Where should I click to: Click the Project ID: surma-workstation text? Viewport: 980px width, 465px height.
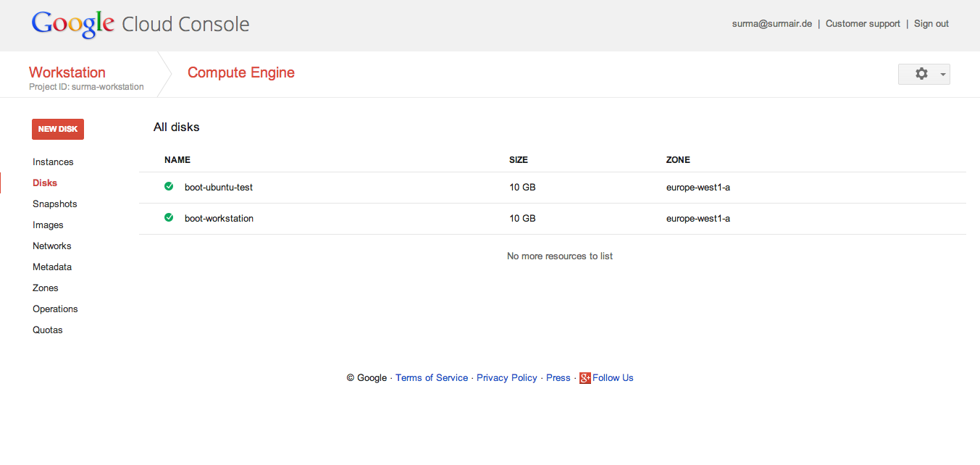[86, 87]
